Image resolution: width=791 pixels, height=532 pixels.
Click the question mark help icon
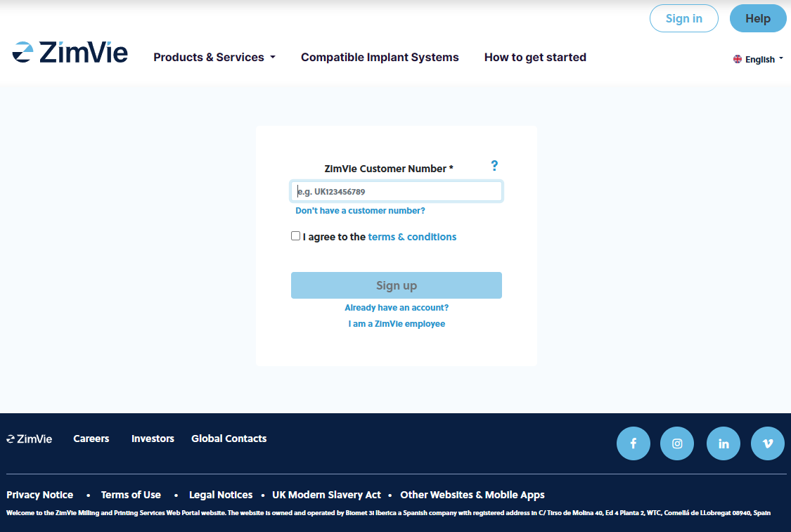coord(494,166)
